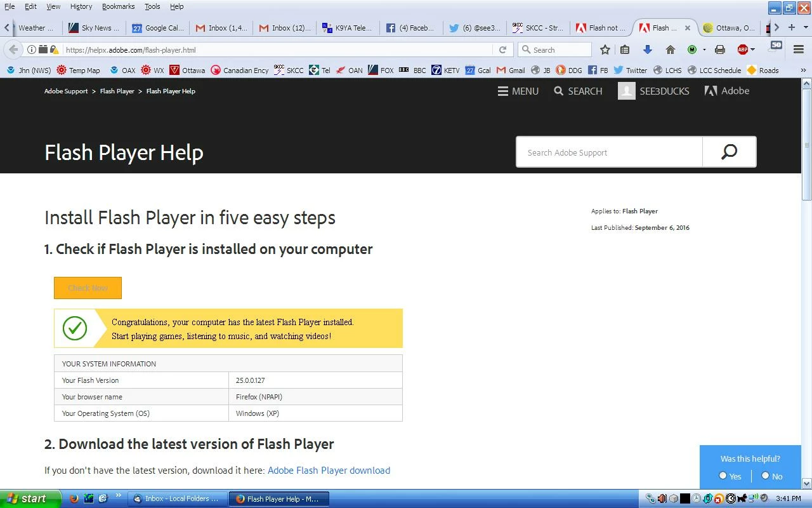The image size is (812, 508).
Task: Click the site information icon in address bar
Action: click(32, 50)
